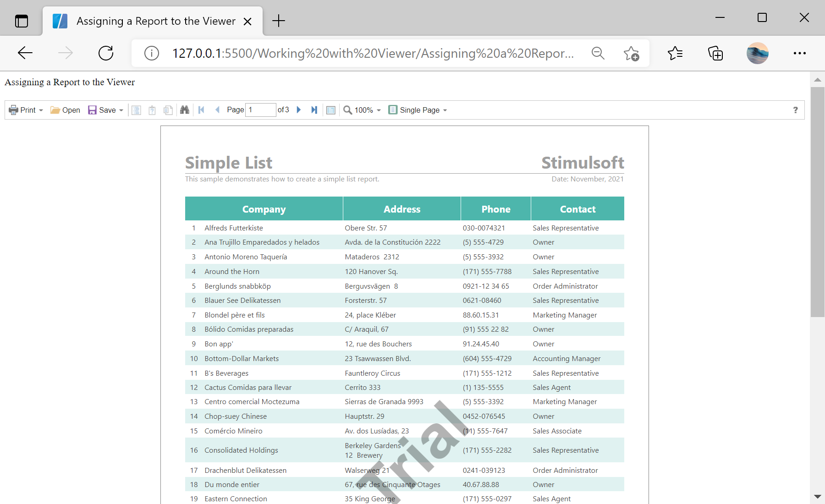
Task: Open the viewer help question mark
Action: coord(795,110)
